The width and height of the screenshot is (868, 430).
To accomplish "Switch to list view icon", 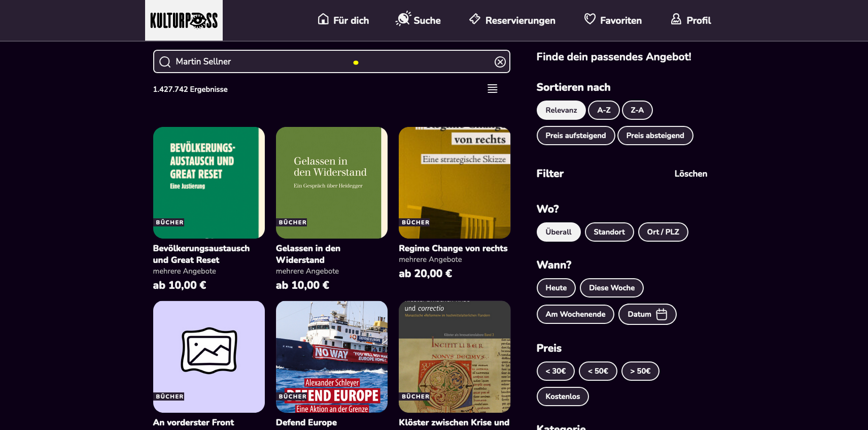I will point(493,89).
